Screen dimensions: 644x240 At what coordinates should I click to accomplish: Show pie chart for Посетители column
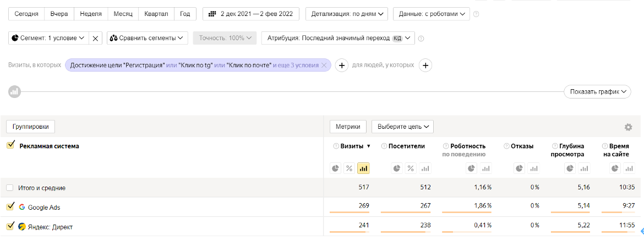[397, 168]
